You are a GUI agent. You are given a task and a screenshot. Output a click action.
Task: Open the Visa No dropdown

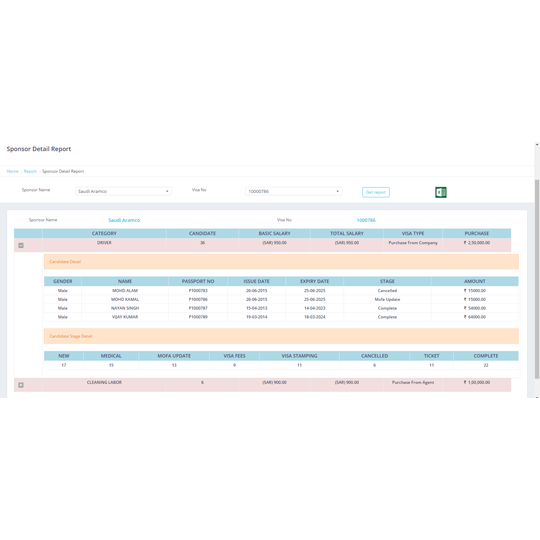click(x=293, y=191)
